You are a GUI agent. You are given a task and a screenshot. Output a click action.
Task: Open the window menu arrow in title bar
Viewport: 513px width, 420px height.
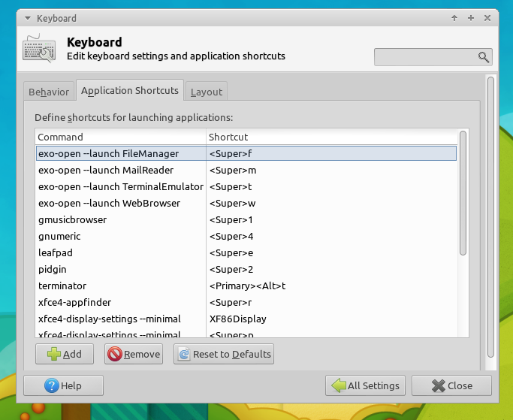28,18
